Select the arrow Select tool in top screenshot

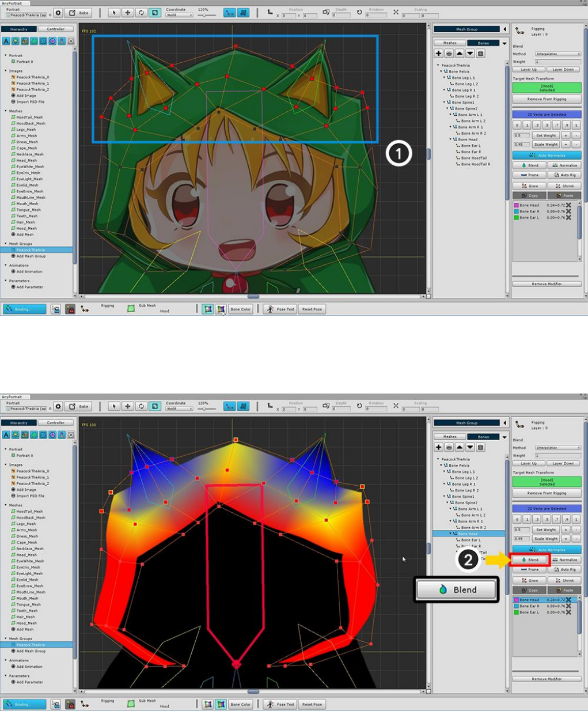coord(114,13)
